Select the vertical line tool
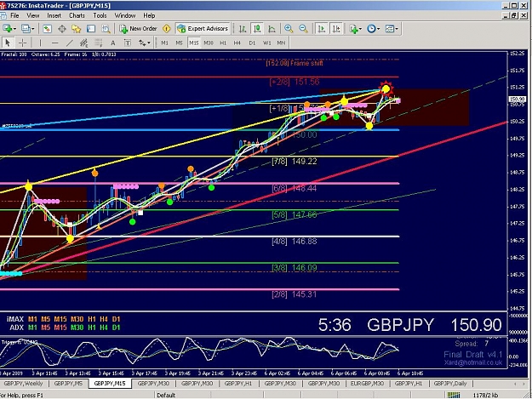 pyautogui.click(x=40, y=43)
